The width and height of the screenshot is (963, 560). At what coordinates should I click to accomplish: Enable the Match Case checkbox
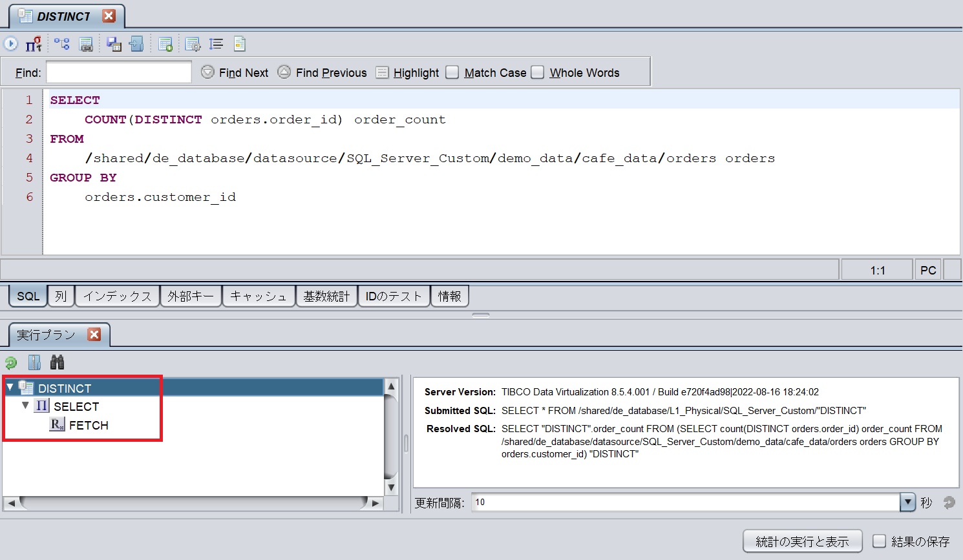pyautogui.click(x=452, y=72)
